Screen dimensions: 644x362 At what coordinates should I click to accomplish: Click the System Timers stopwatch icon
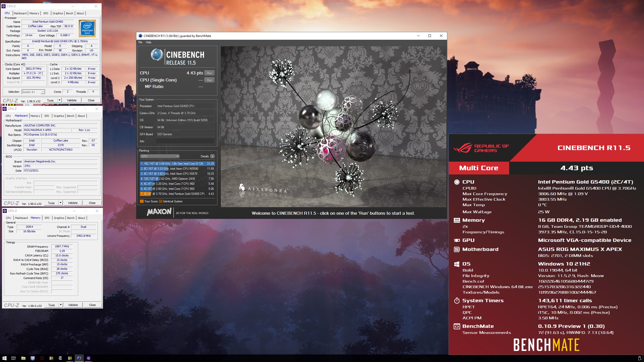[457, 301]
